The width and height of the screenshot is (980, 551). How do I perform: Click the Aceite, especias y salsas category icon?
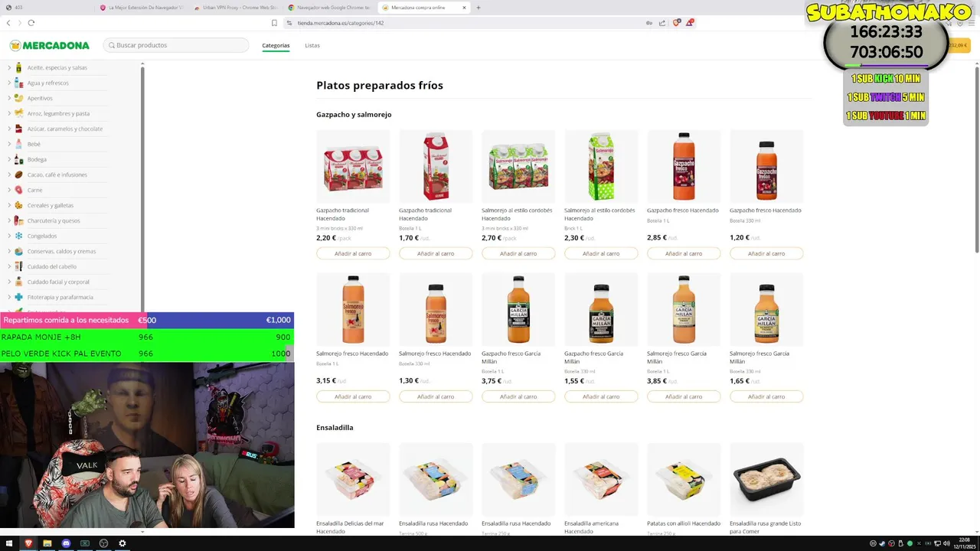[18, 67]
